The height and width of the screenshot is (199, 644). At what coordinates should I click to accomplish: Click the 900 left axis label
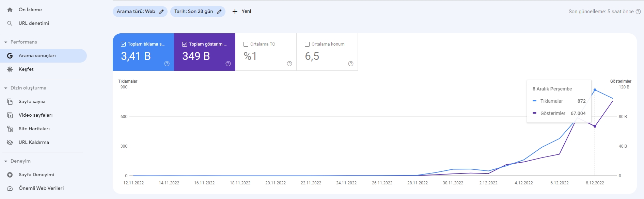124,87
